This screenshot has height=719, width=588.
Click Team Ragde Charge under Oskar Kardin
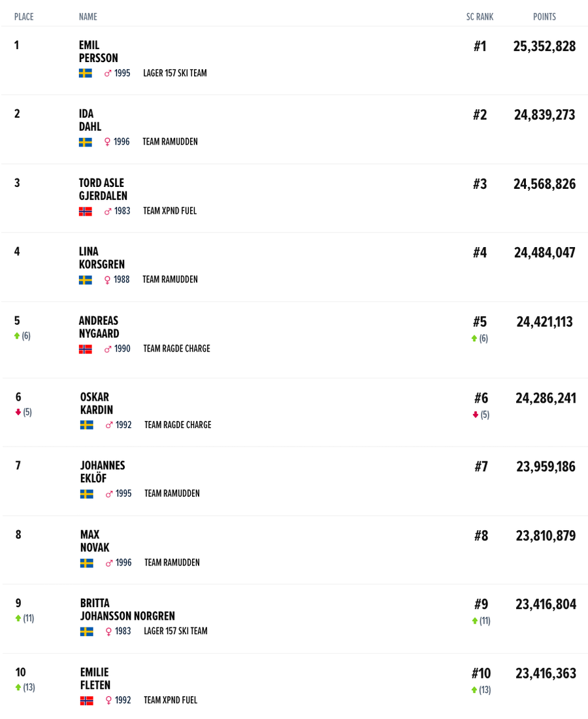[178, 425]
